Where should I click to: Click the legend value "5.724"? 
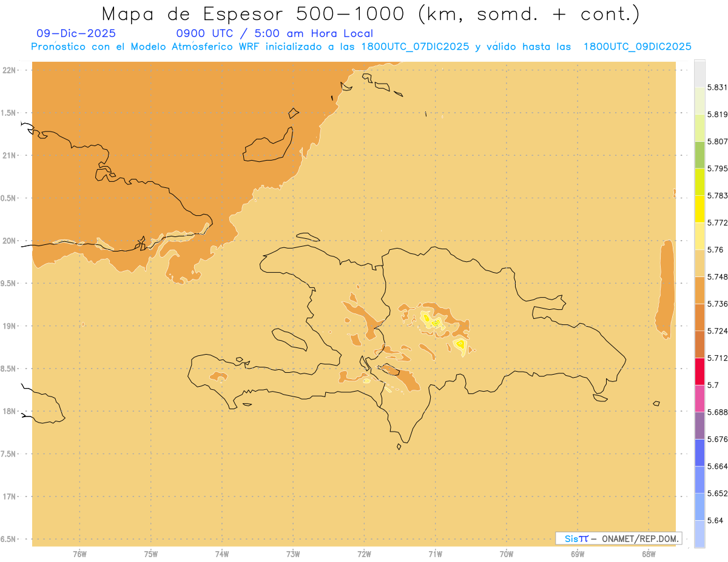click(718, 331)
